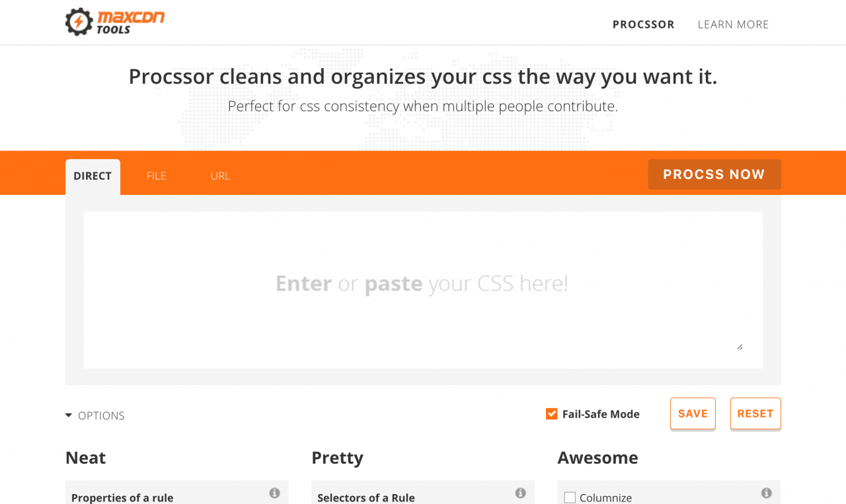846x504 pixels.
Task: Click info icon beside Columnize option
Action: pyautogui.click(x=766, y=493)
